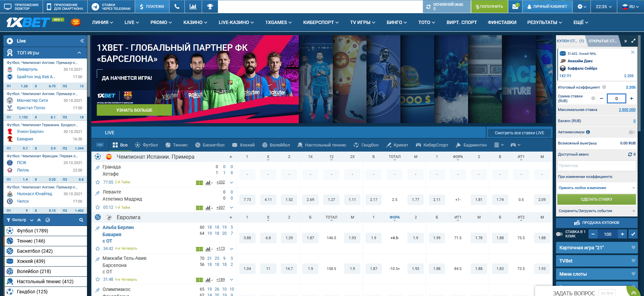Select Хоккей (439) in sports list

click(45, 261)
